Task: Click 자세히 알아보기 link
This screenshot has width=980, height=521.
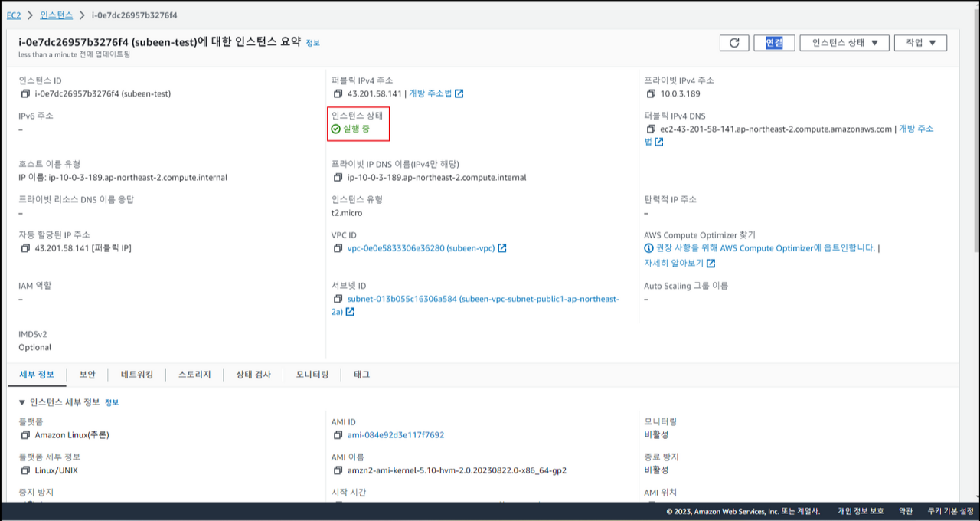Action: pyautogui.click(x=674, y=264)
